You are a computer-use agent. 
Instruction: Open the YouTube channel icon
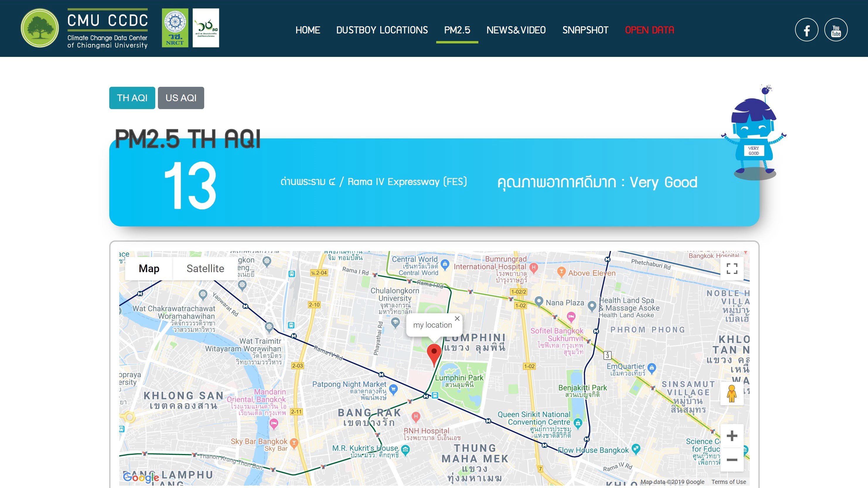pos(836,30)
